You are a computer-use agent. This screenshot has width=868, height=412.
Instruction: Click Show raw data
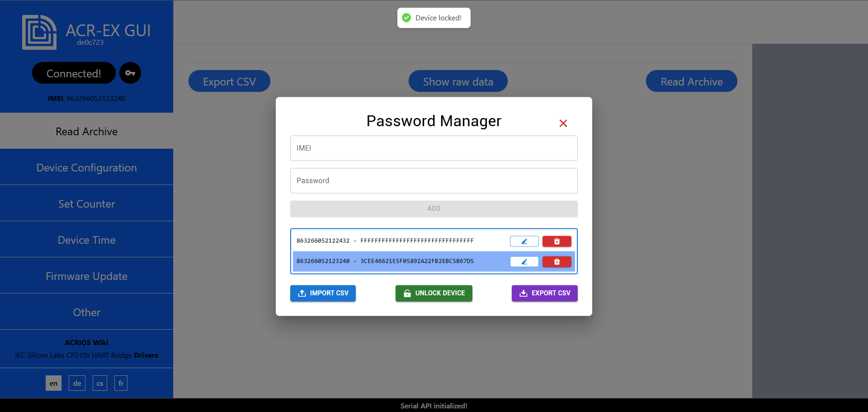tap(458, 81)
